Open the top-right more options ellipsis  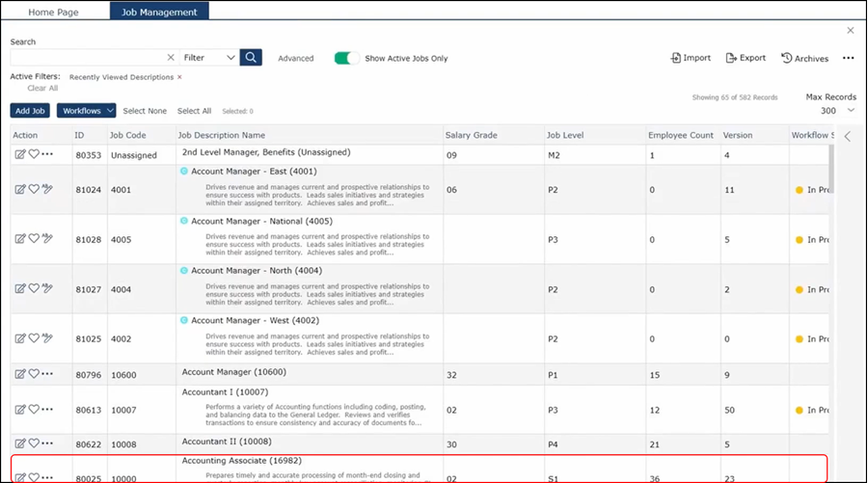point(849,58)
